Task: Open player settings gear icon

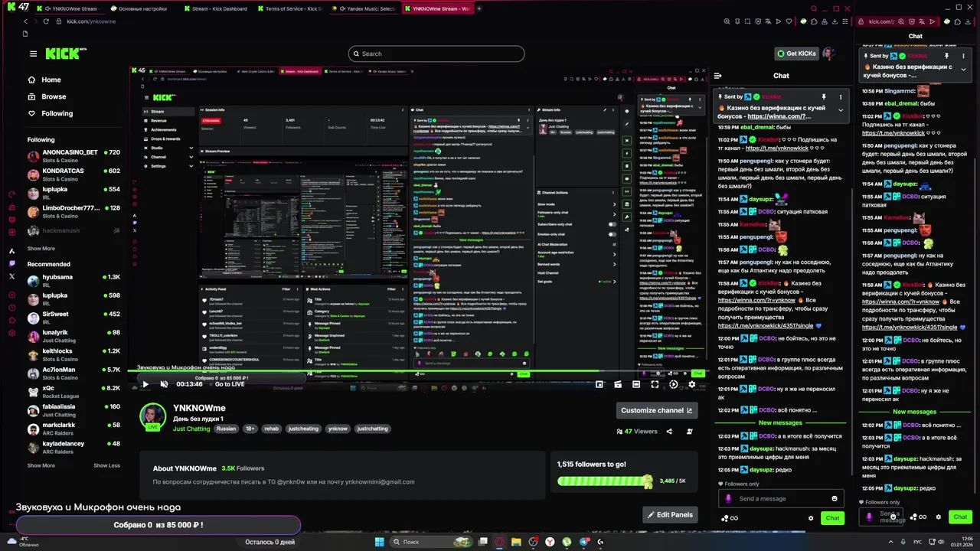Action: pyautogui.click(x=691, y=384)
